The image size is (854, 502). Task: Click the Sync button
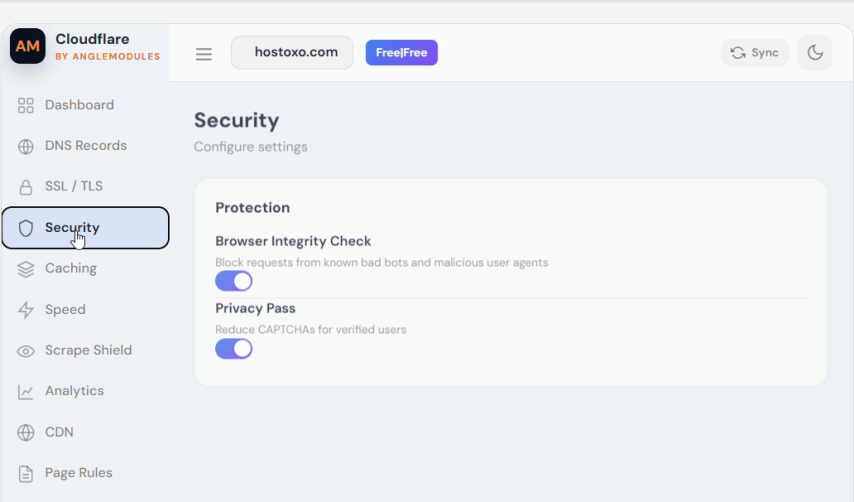[755, 53]
